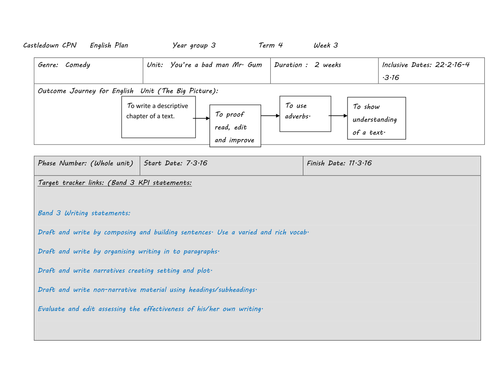Click the 'To write a descriptive chapter' box
500x386 pixels.
tap(158, 117)
